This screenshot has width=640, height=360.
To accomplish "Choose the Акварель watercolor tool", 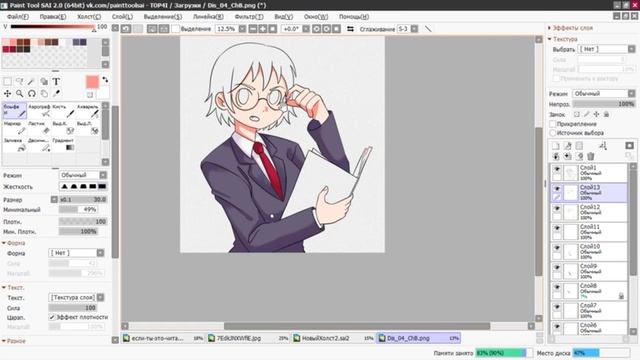I will click(x=88, y=110).
